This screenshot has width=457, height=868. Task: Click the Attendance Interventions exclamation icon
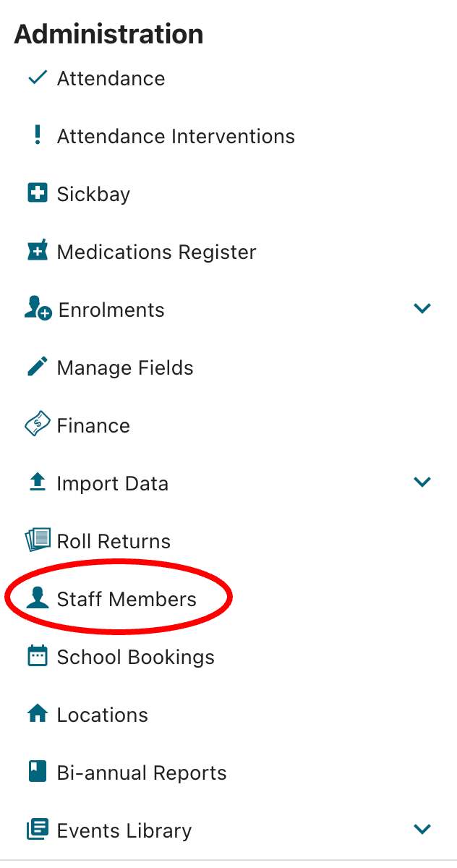[38, 135]
